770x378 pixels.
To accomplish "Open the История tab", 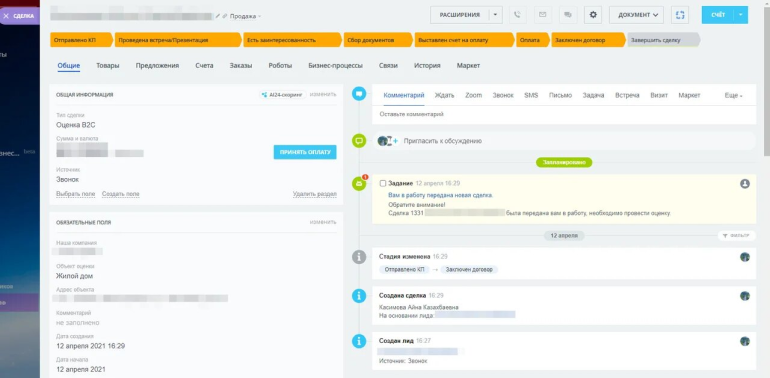I will click(x=427, y=65).
